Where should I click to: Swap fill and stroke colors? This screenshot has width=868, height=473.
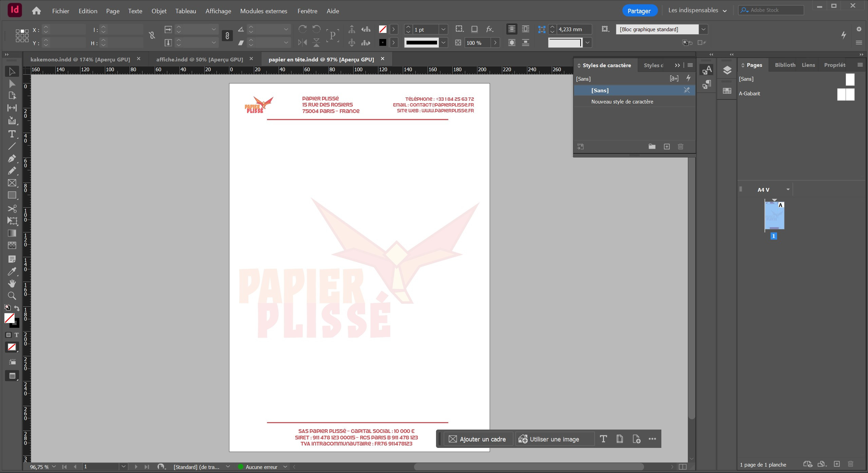(x=17, y=308)
